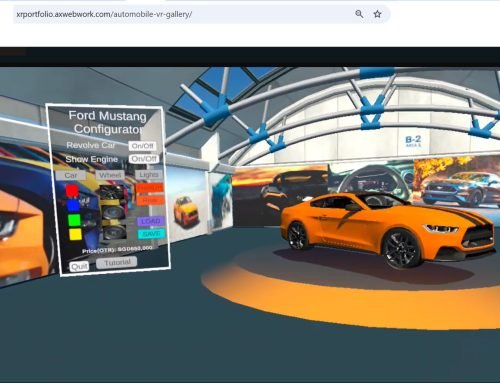Select the bottom wheel style thumbnail
This screenshot has height=383, width=500.
(115, 232)
